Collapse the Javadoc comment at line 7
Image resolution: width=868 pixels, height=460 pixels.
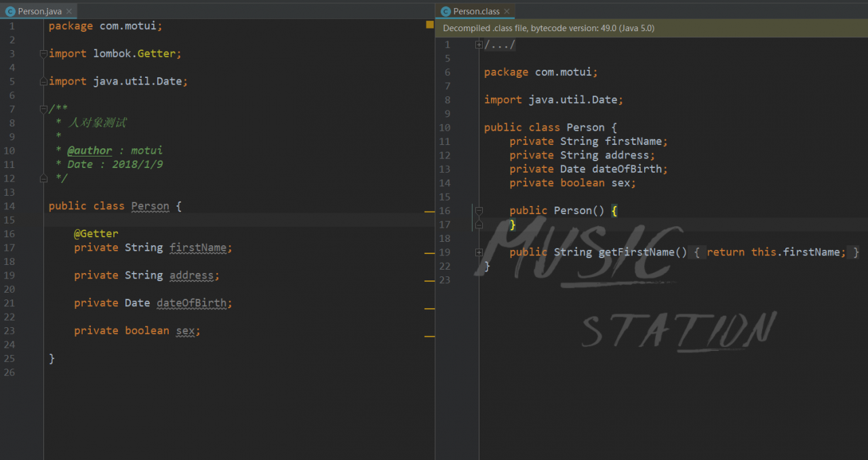tap(43, 109)
